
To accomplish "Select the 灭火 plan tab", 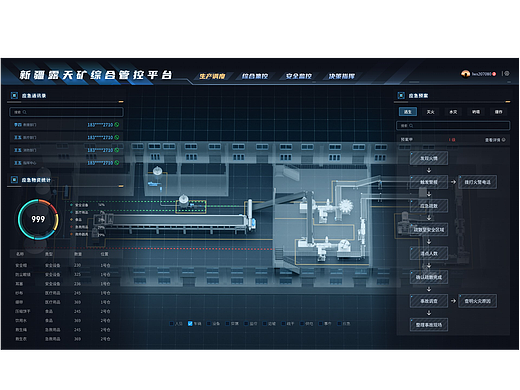I will click(430, 112).
